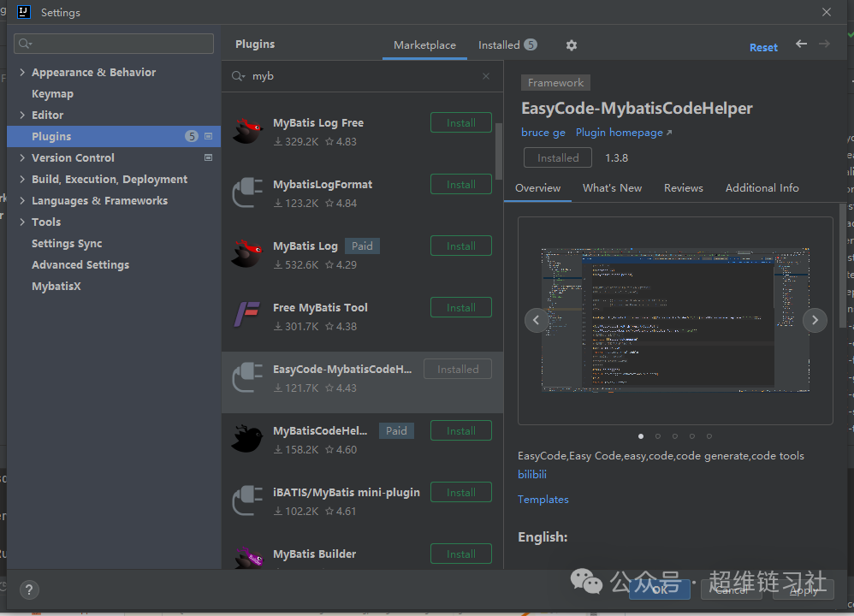The image size is (854, 616).
Task: Expand the Version Control node
Action: (x=21, y=157)
